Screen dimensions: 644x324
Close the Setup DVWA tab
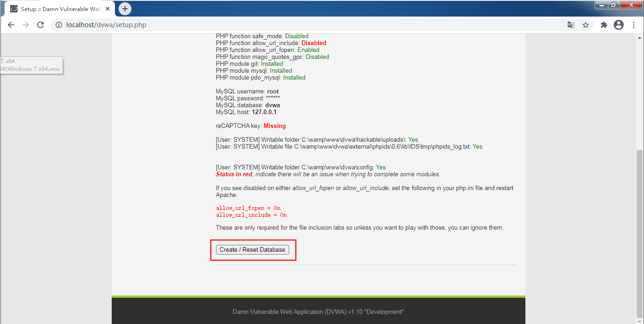point(108,9)
